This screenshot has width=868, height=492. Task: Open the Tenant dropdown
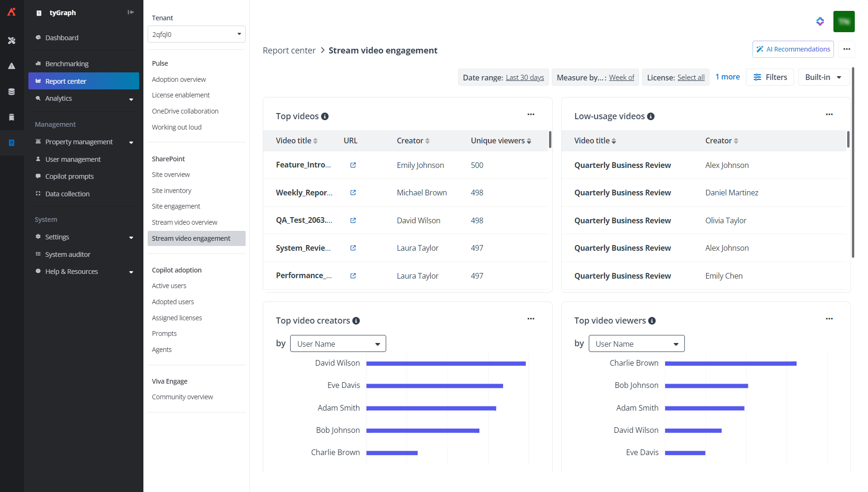tap(196, 34)
